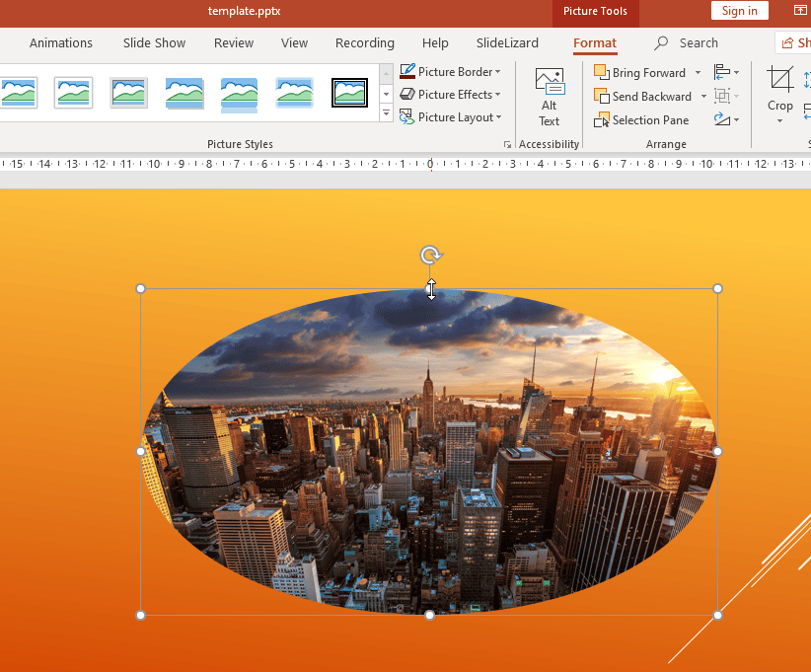Click the top-middle resize handle of picture
811x672 pixels.
[x=429, y=289]
